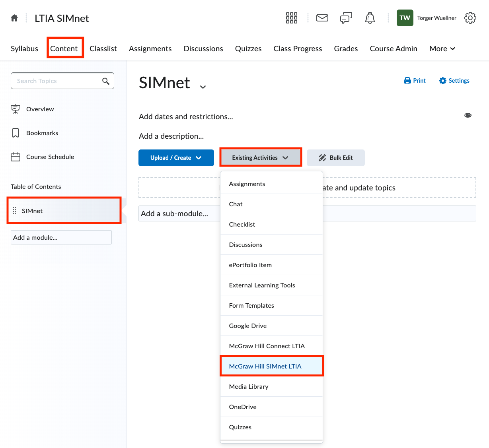Viewport: 489px width, 448px height.
Task: Open update alerts bell icon
Action: 370,18
